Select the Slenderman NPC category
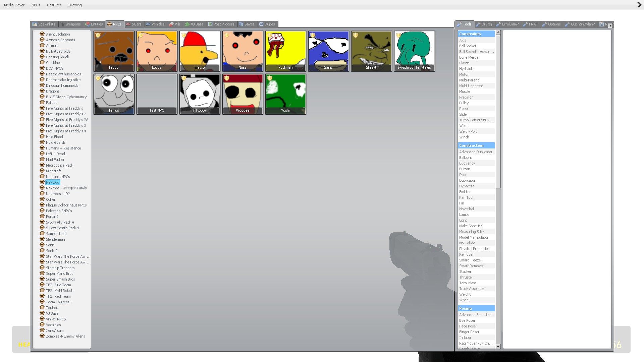The width and height of the screenshot is (644, 362). [x=55, y=239]
